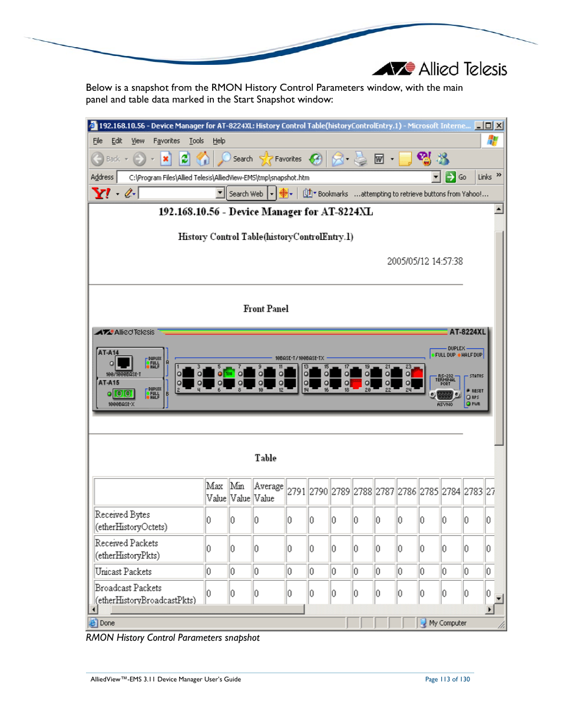Screen dimensions: 562x728
Task: Click the red port 18 on panel
Action: 356,383
